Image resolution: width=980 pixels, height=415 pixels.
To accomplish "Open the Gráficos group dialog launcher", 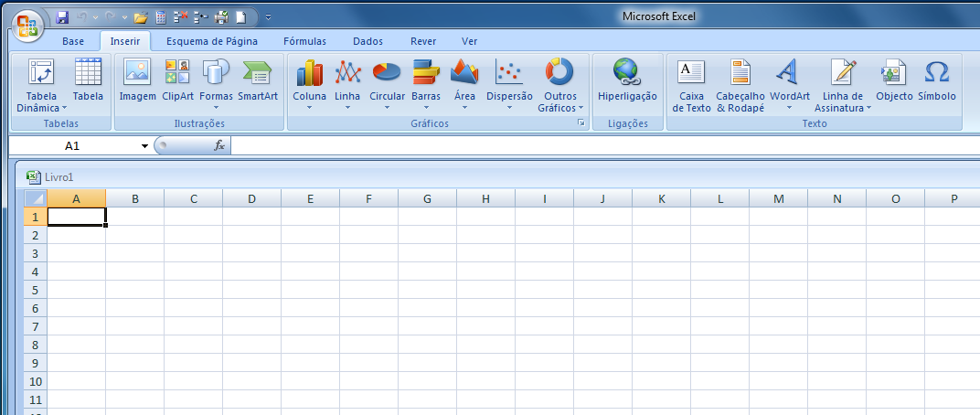I will coord(581,122).
